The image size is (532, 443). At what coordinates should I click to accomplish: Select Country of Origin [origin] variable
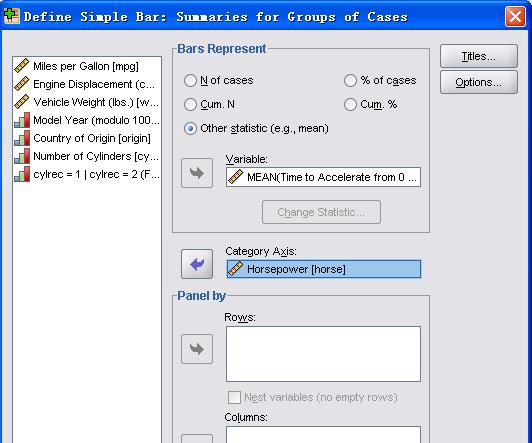tap(86, 138)
